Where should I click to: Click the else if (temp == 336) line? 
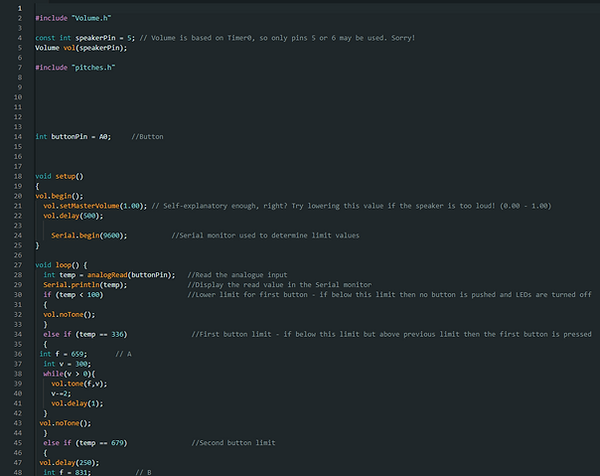pos(86,333)
